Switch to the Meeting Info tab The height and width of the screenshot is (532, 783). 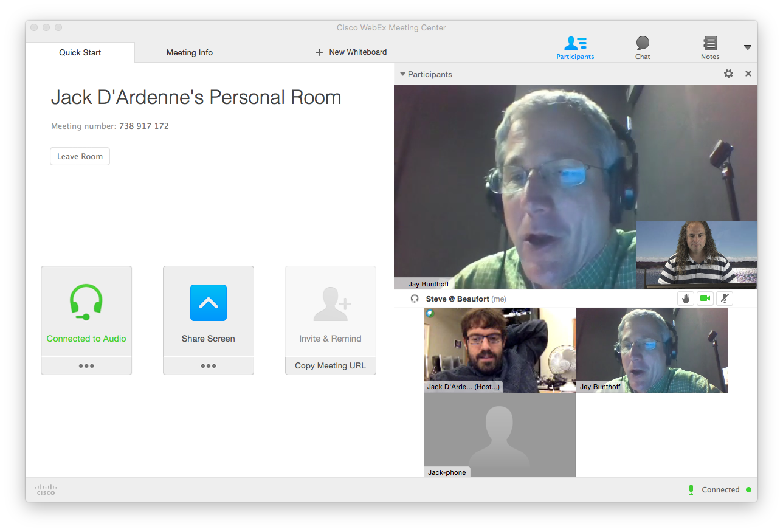pyautogui.click(x=190, y=52)
